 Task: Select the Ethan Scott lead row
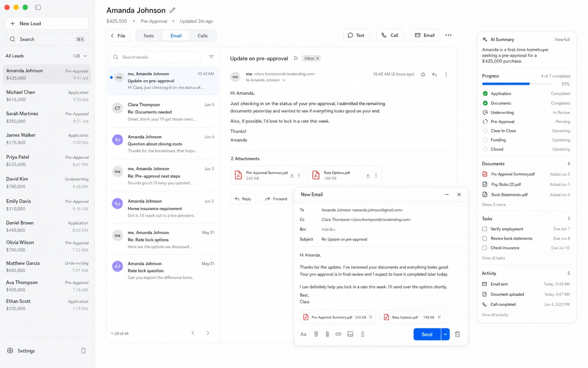(x=47, y=305)
